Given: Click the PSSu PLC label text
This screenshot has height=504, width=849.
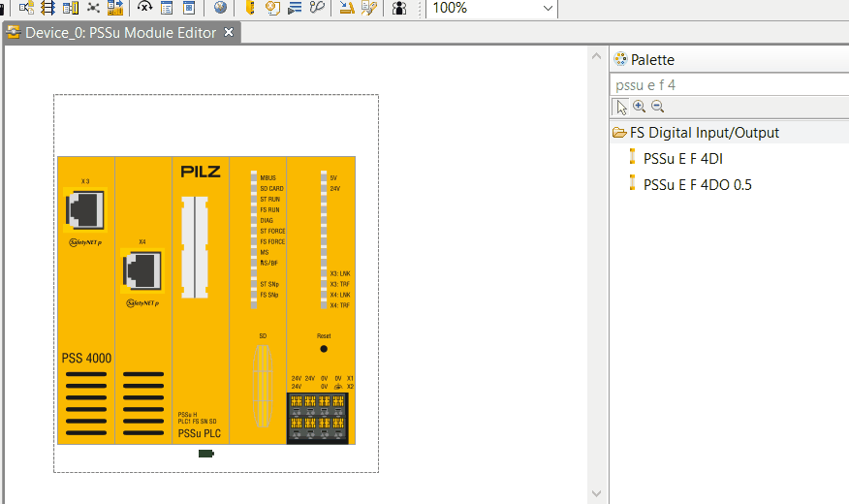Looking at the screenshot, I should [200, 433].
